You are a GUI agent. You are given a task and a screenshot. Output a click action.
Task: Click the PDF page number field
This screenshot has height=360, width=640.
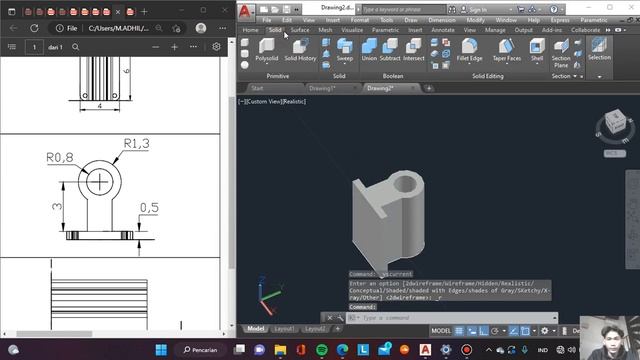[x=34, y=47]
